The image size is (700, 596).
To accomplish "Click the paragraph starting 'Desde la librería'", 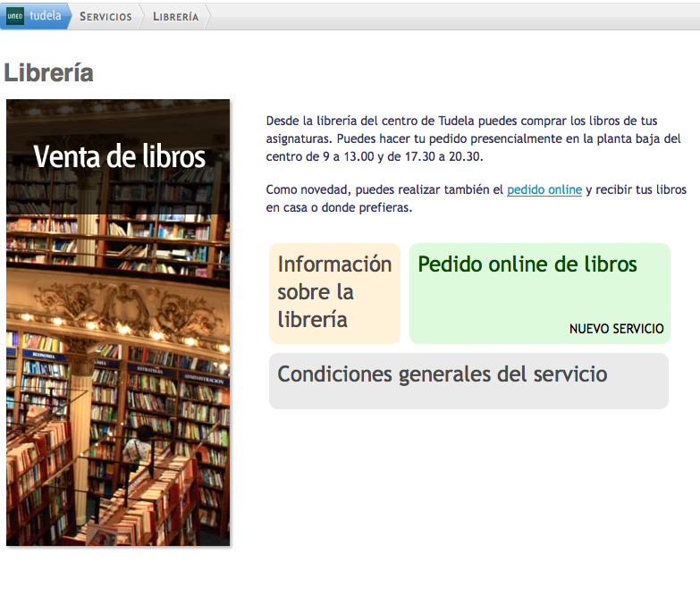I will pos(473,139).
